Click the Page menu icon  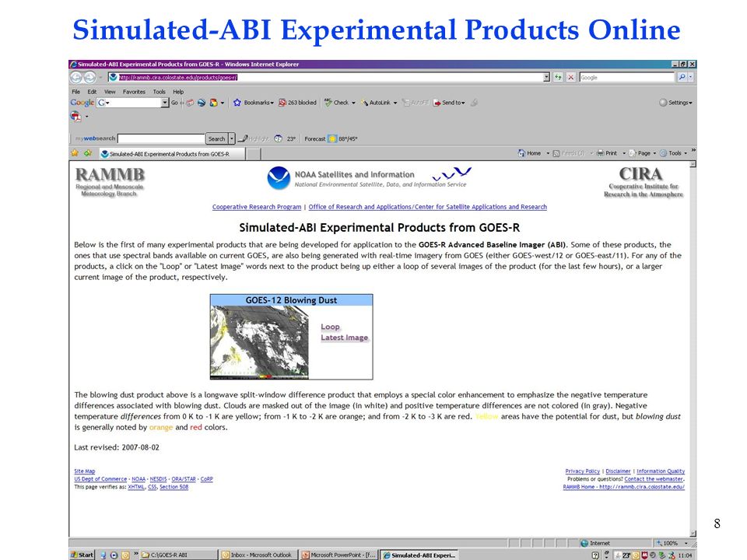[633, 153]
